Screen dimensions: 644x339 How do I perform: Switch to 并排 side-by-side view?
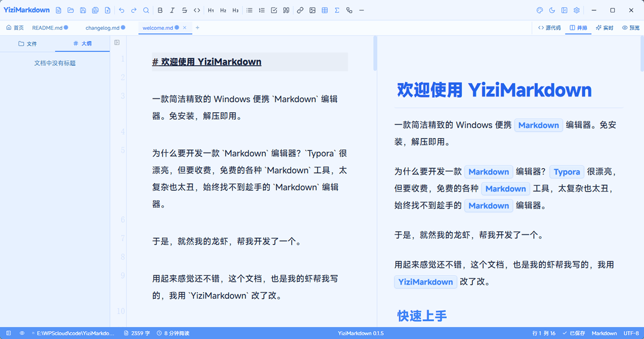click(x=579, y=28)
